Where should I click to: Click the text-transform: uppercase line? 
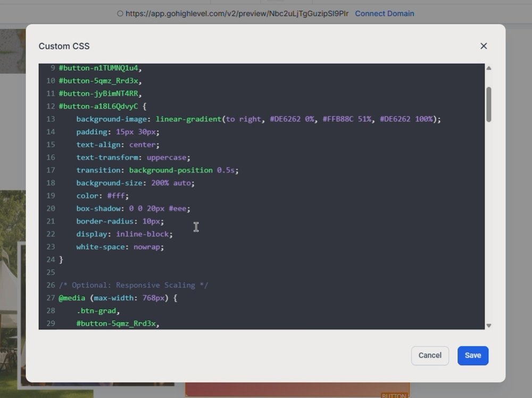click(134, 158)
